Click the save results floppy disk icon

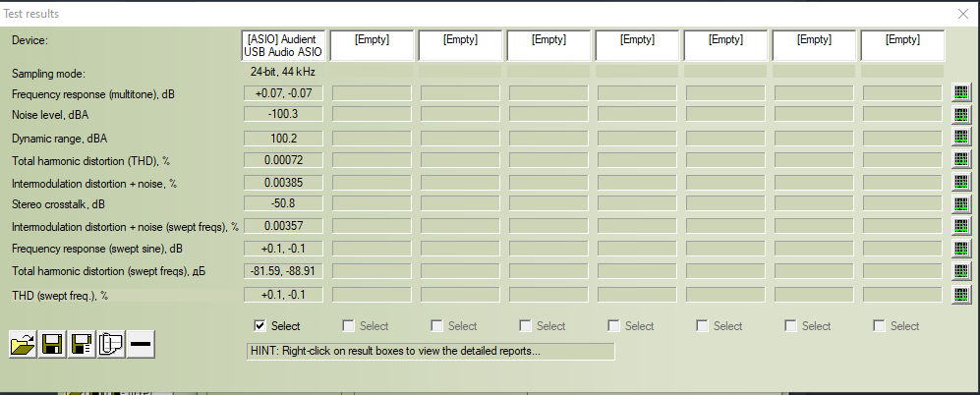pos(52,344)
